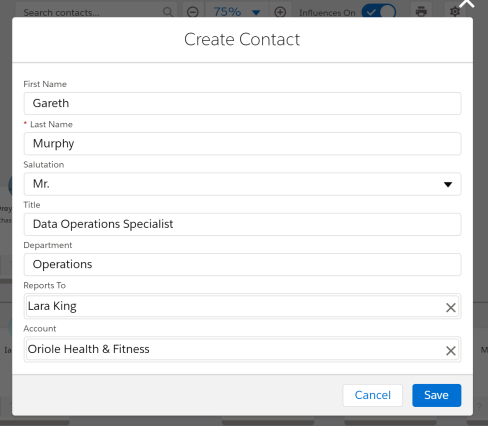Toggle the Influences On switch
The width and height of the screenshot is (488, 426).
point(379,12)
